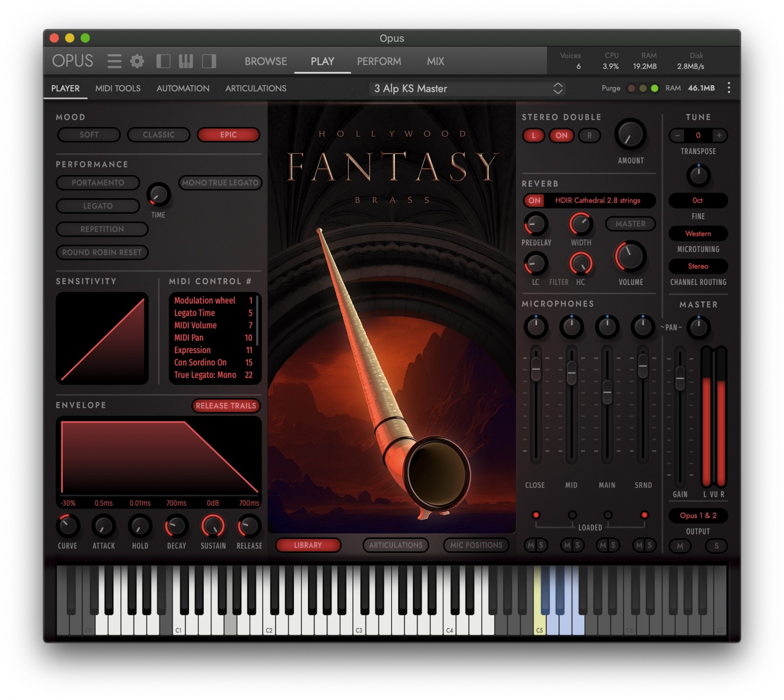784x700 pixels.
Task: Switch to the Browse page
Action: [266, 61]
